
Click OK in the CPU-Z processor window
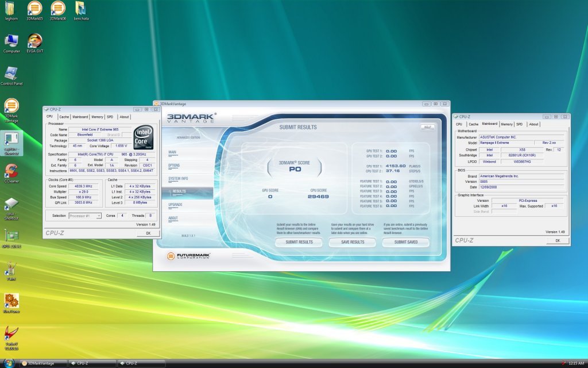click(148, 233)
